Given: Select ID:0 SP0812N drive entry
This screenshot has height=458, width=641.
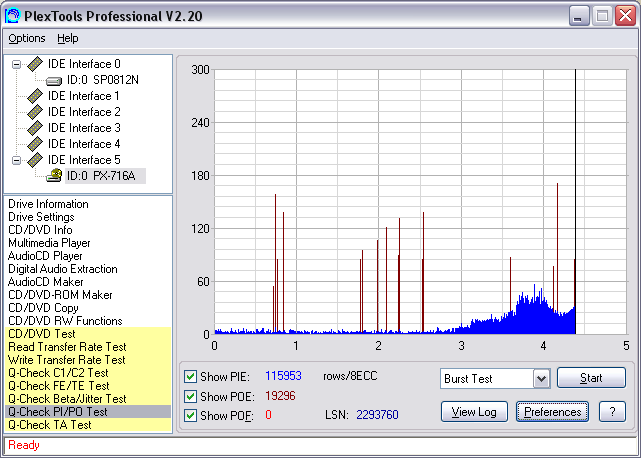Looking at the screenshot, I should pyautogui.click(x=103, y=80).
